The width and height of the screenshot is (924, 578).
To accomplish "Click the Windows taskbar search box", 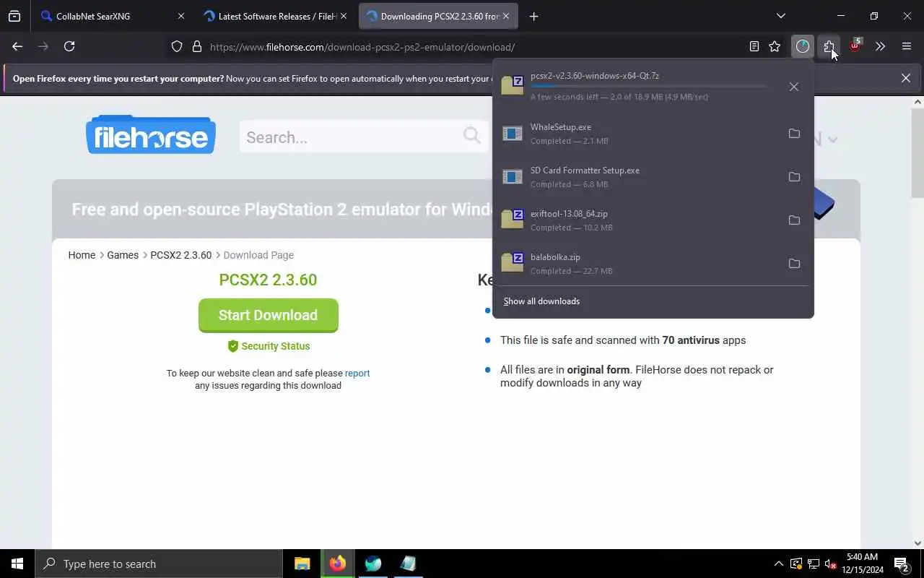I will (159, 564).
